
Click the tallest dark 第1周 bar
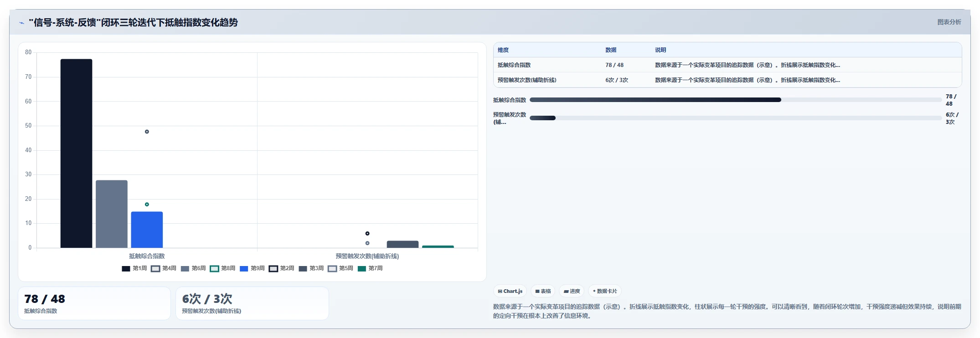(76, 154)
